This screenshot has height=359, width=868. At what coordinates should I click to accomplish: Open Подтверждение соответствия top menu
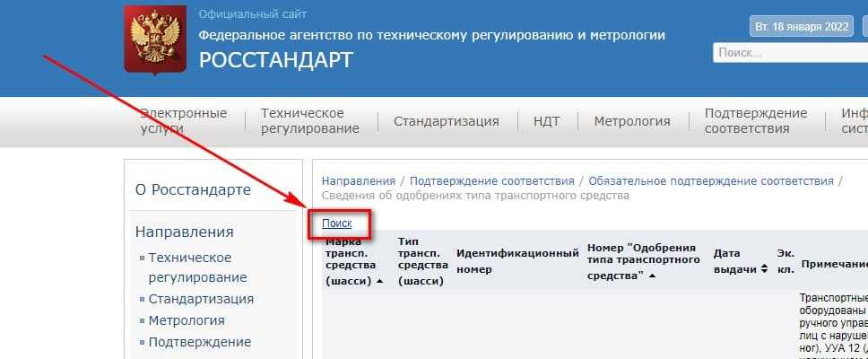click(755, 120)
